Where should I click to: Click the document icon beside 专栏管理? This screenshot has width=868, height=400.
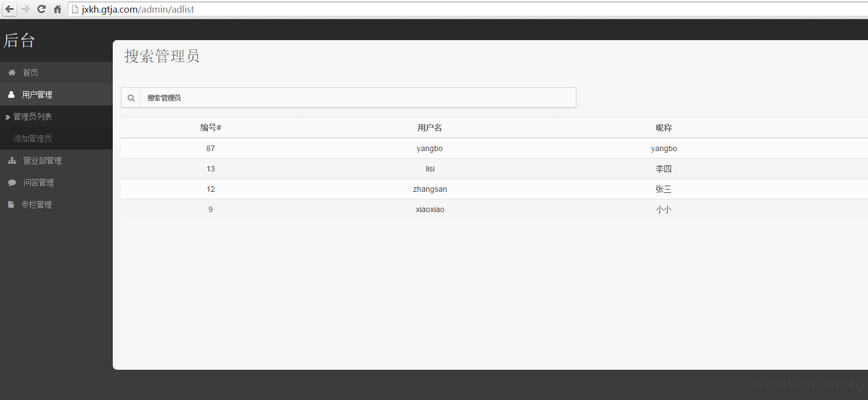pyautogui.click(x=11, y=204)
